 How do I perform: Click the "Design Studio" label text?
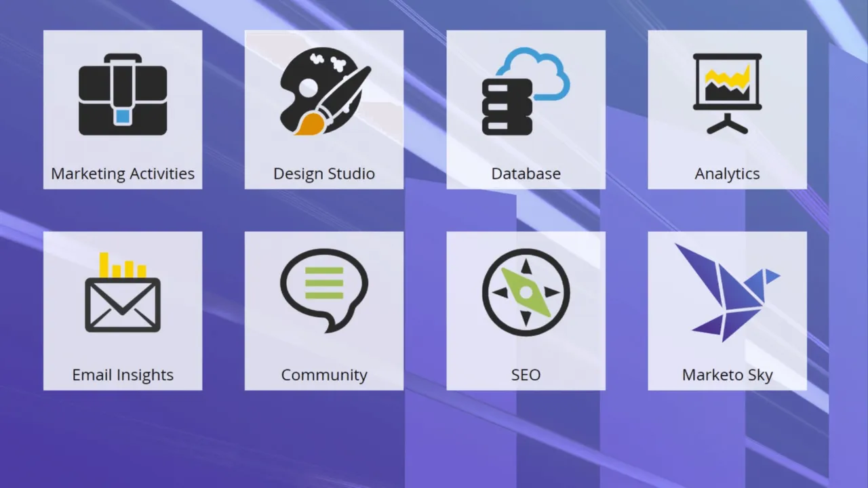(x=324, y=174)
